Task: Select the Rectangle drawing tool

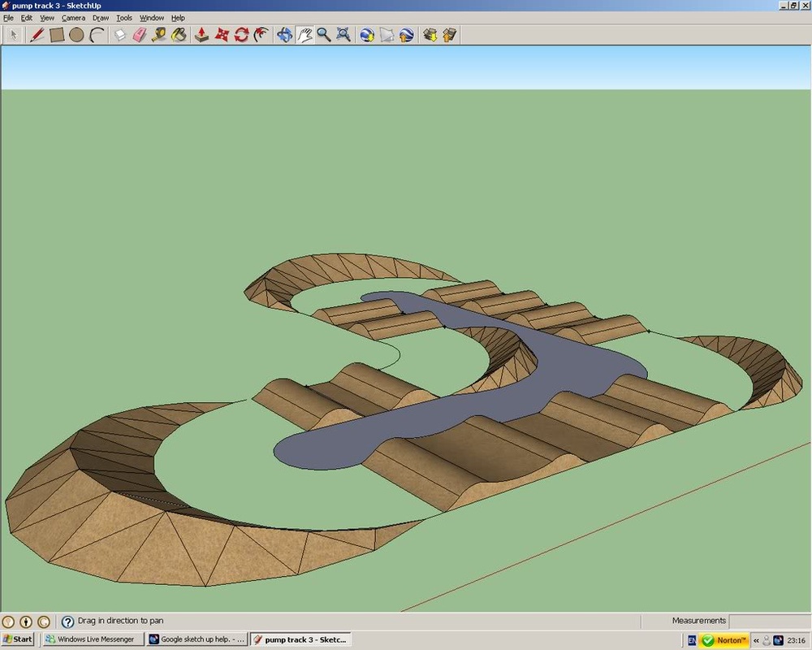Action: tap(57, 35)
